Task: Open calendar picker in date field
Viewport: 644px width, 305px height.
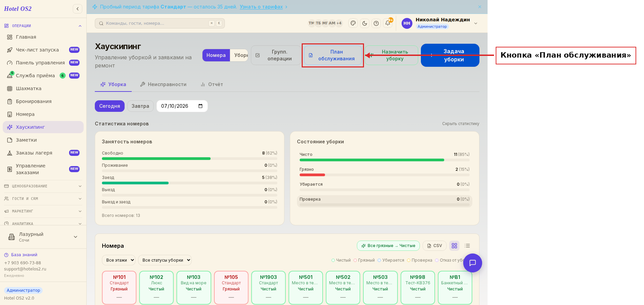Action: tap(200, 106)
